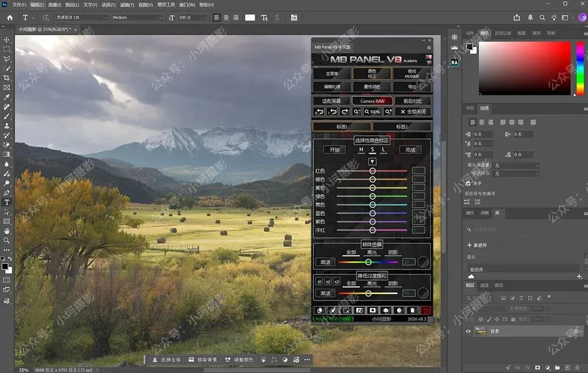Select the Clone Stamp tool
Viewport: 588px width, 373px height.
pyautogui.click(x=6, y=126)
